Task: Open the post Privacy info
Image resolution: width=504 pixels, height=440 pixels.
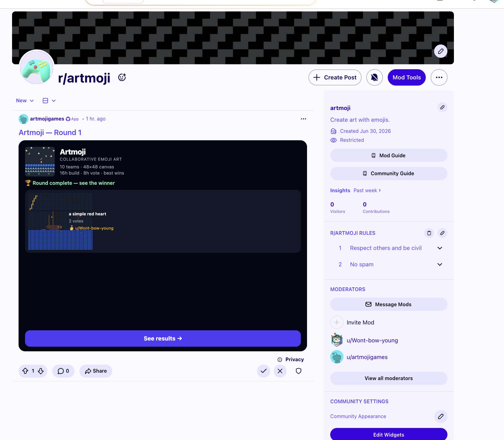Action: (x=291, y=360)
